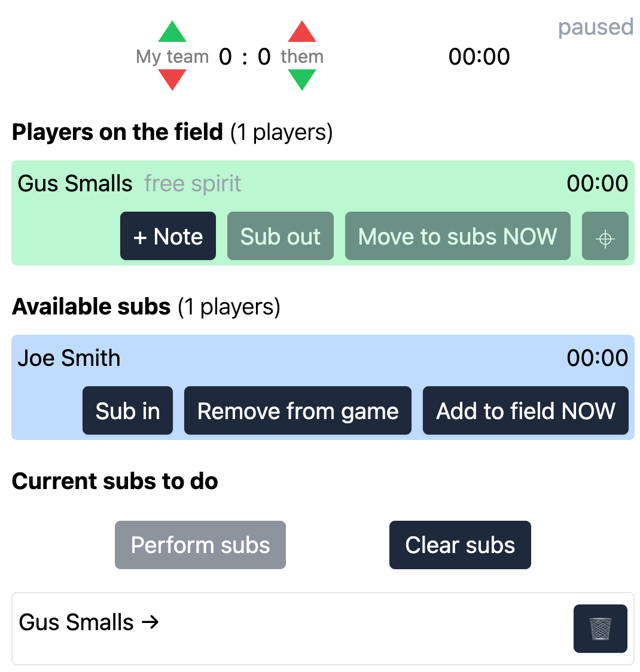Add Joe Smith to field NOW
This screenshot has width=640, height=672.
click(x=526, y=410)
